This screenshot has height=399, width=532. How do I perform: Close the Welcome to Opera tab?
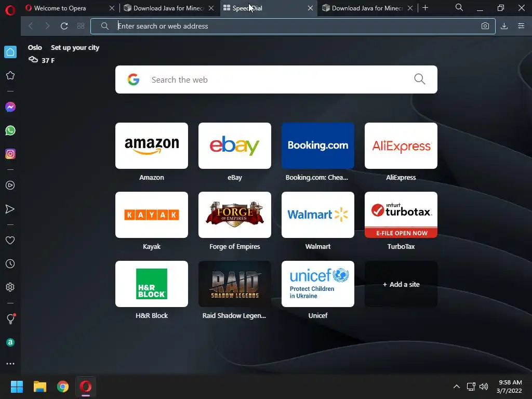112,8
